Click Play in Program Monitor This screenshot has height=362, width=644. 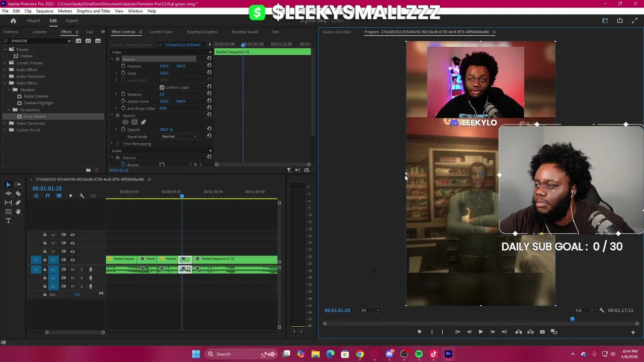click(x=480, y=332)
